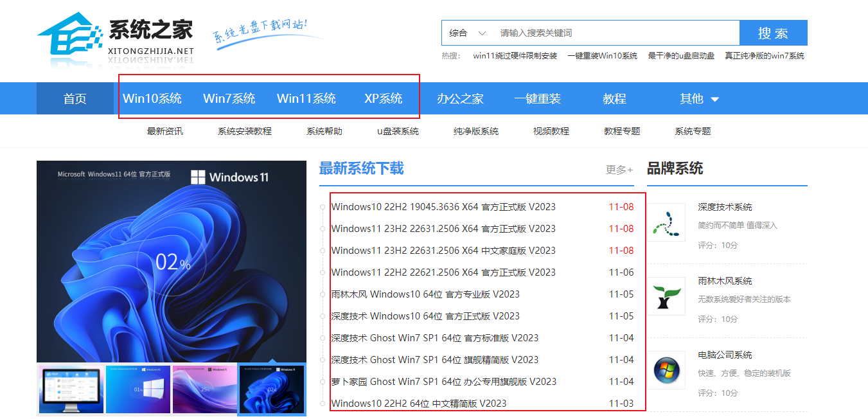Open Windows10 22H2 64位 中文精简版
Viewport: 868px width, 419px height.
coord(419,404)
